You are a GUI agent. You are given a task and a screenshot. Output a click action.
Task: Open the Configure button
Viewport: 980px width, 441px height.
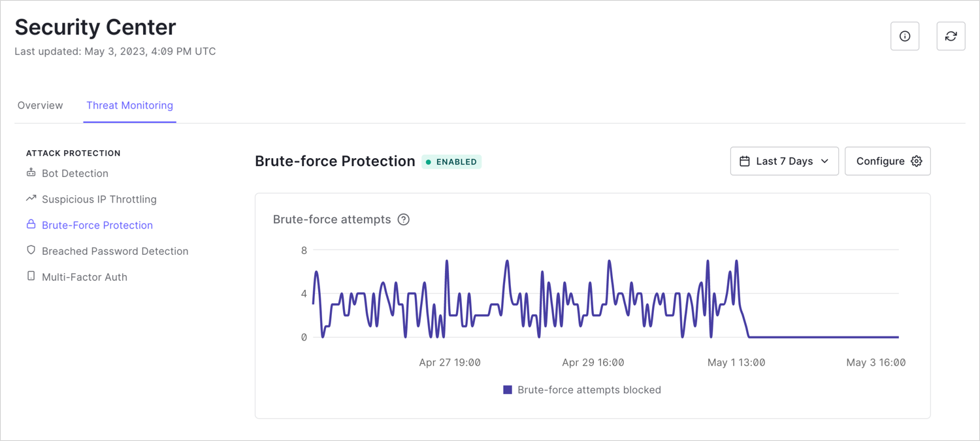point(887,161)
